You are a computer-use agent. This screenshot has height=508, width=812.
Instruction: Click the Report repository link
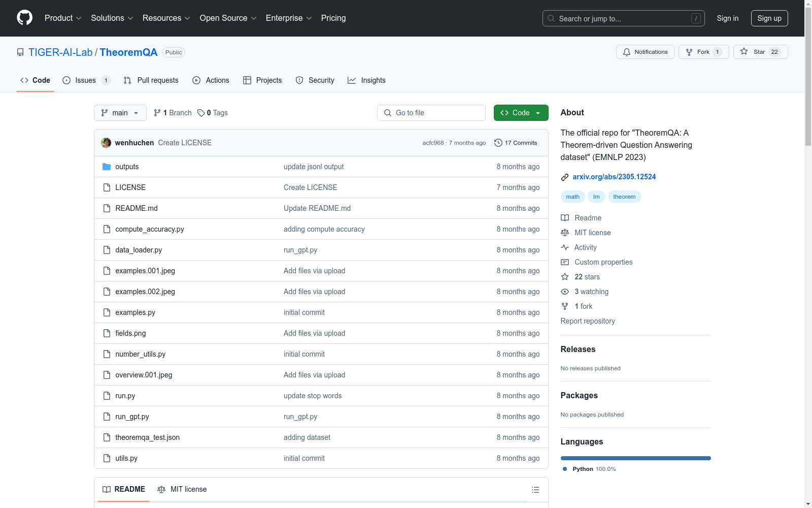coord(588,321)
